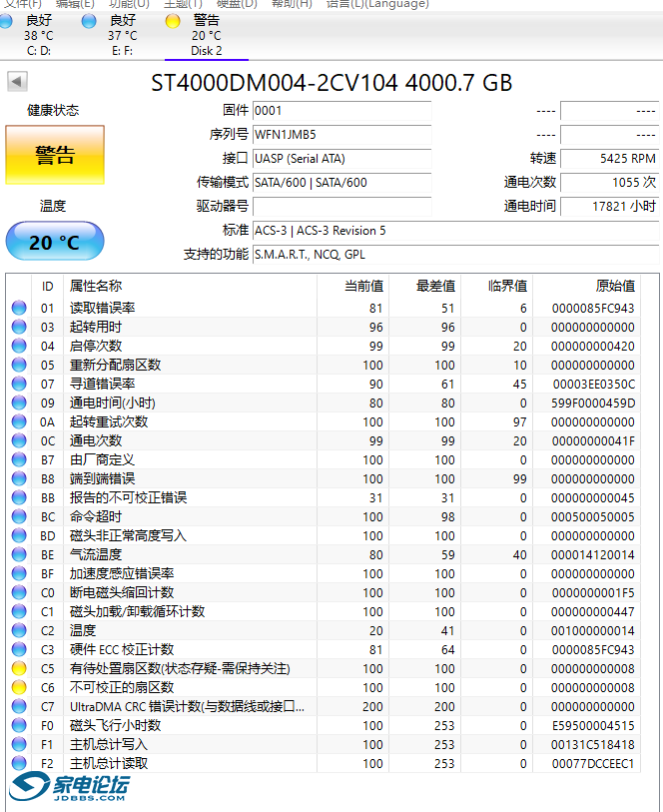663x812 pixels.
Task: Click the blue status icon for BD row
Action: (19, 535)
